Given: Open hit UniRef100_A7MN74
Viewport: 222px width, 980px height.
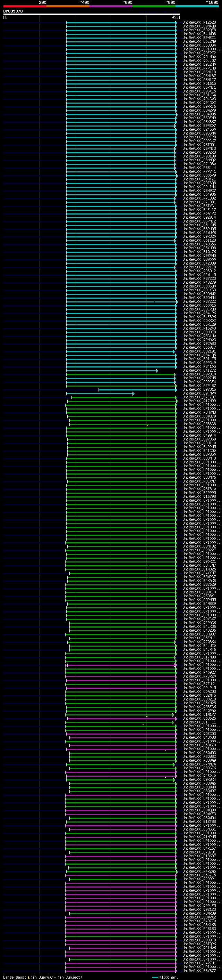Looking at the screenshot, I should tap(199, 764).
